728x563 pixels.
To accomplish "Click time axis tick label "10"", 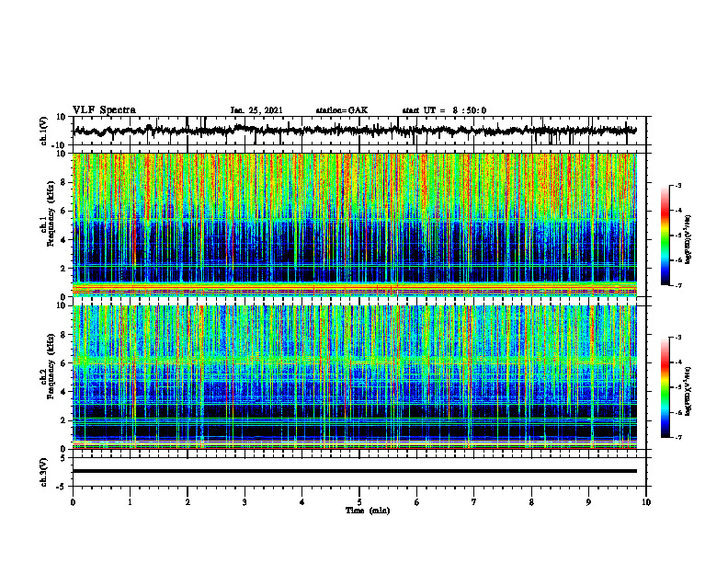I will pos(646,502).
